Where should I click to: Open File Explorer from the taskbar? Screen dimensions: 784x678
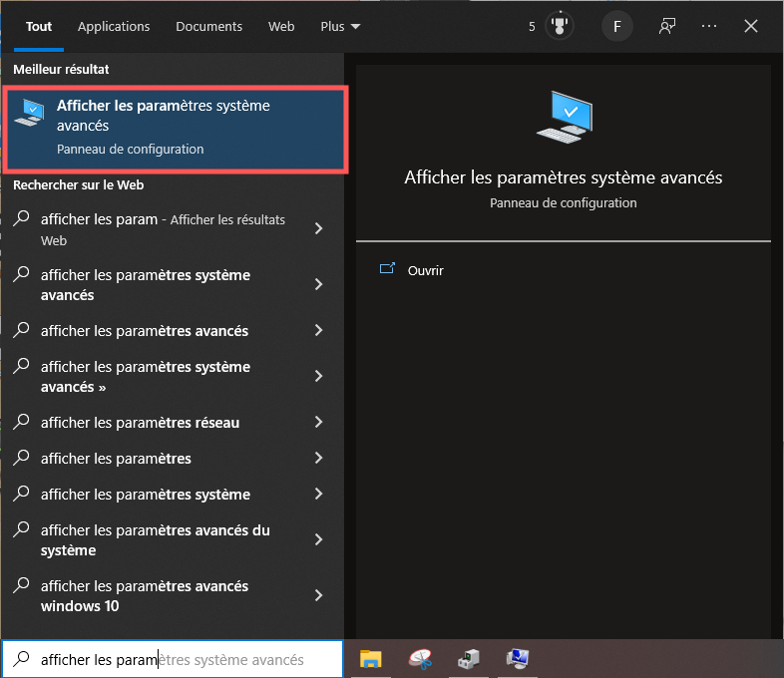tap(370, 659)
